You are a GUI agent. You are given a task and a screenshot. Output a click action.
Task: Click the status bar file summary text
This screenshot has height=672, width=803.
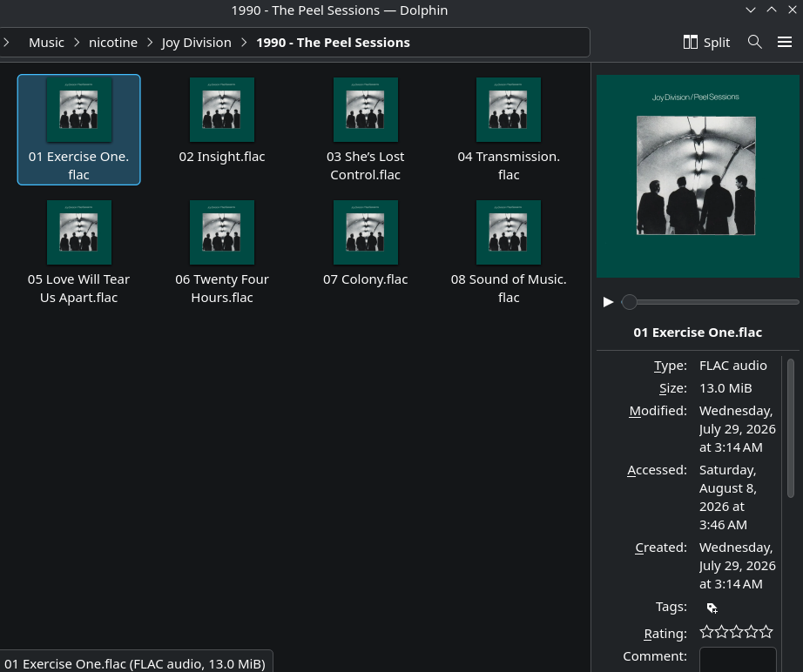click(135, 664)
